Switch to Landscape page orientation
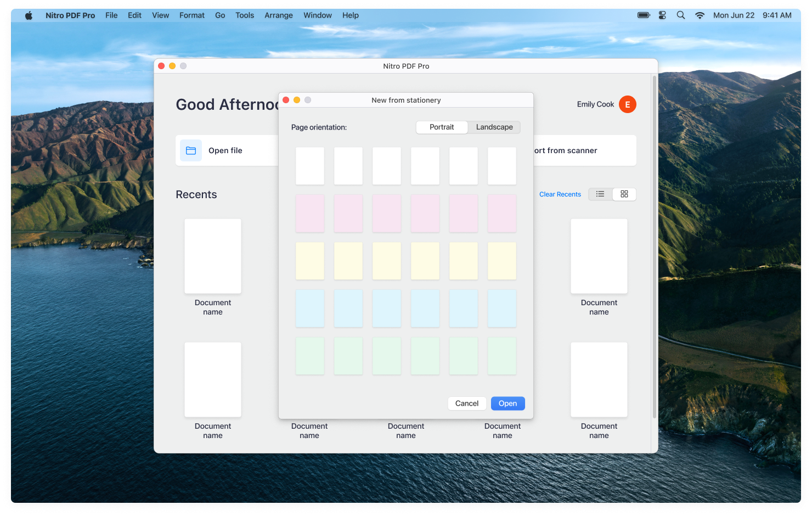The height and width of the screenshot is (516, 812). (493, 127)
